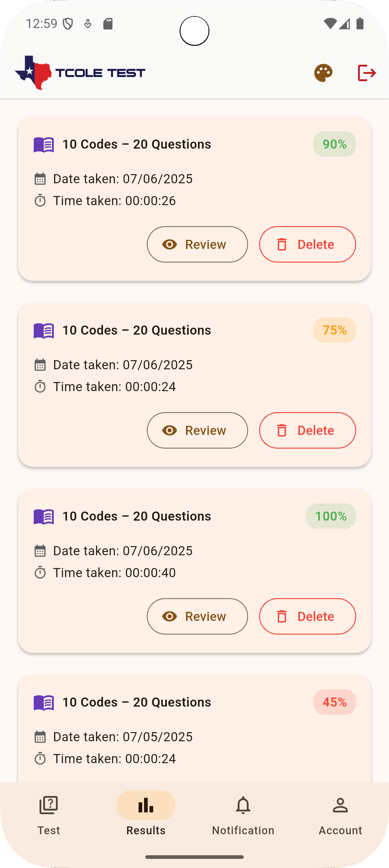The height and width of the screenshot is (868, 389).
Task: Tap stopwatch icon beside Time taken 00:00:40
Action: pos(40,573)
